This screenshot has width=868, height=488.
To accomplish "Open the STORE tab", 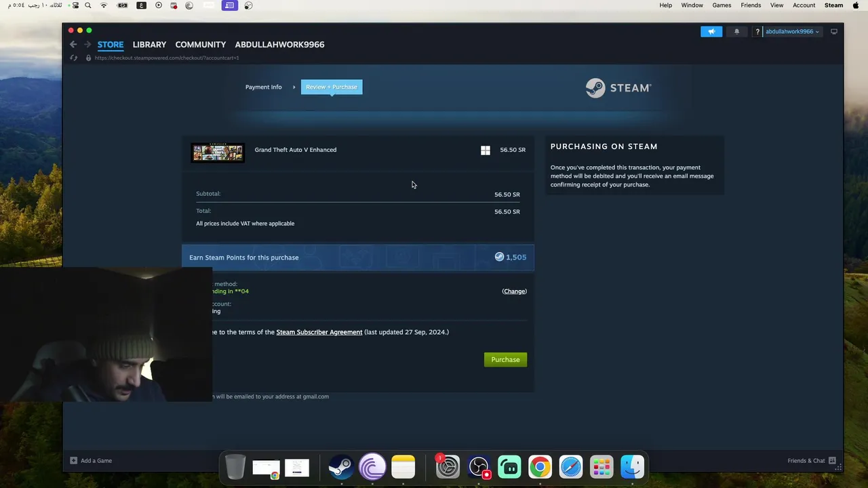I will pos(111,45).
